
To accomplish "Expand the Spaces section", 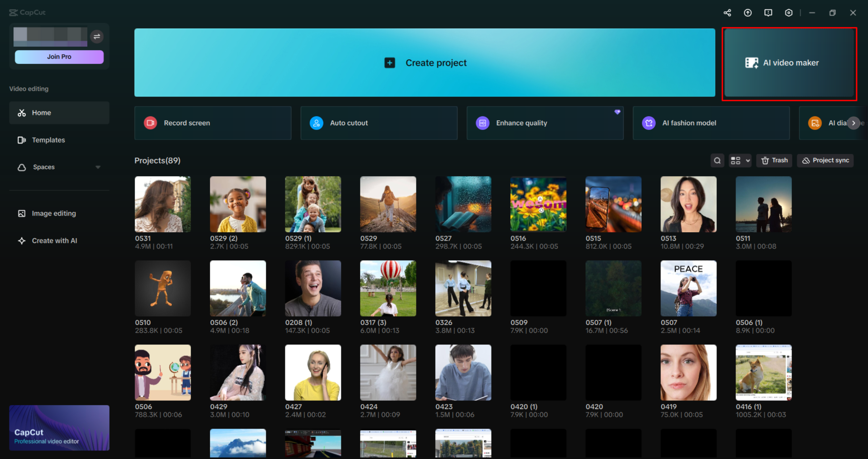I will 98,167.
